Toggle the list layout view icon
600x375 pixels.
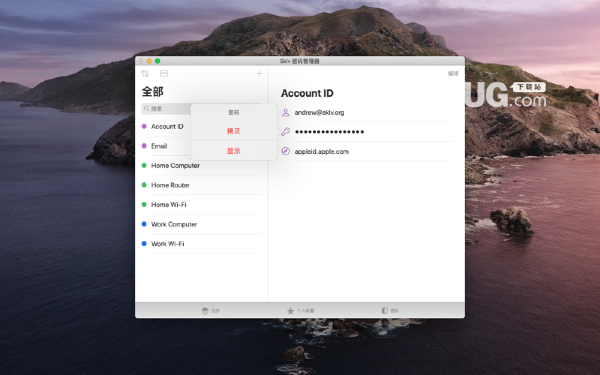click(164, 73)
